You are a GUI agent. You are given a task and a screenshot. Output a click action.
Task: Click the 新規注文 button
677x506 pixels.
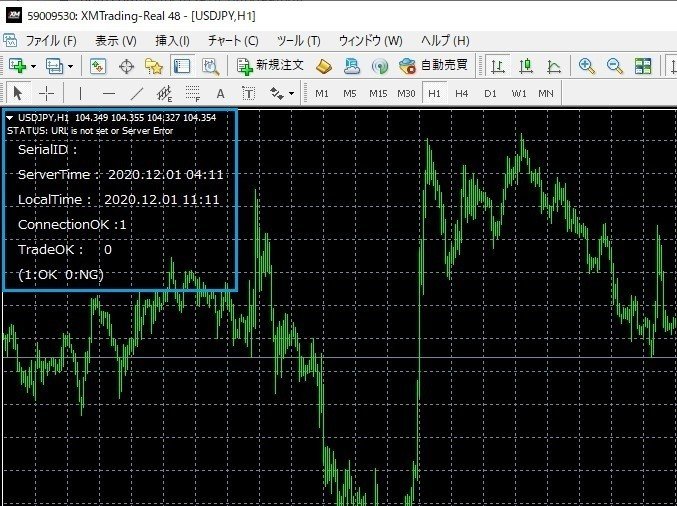click(x=270, y=66)
